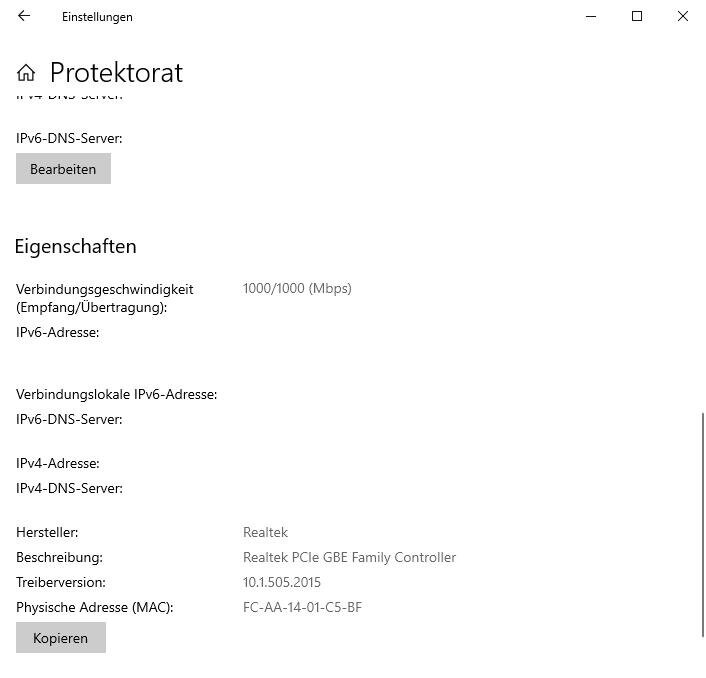The height and width of the screenshot is (678, 706).
Task: Maximize the Einstellungen window
Action: (637, 16)
